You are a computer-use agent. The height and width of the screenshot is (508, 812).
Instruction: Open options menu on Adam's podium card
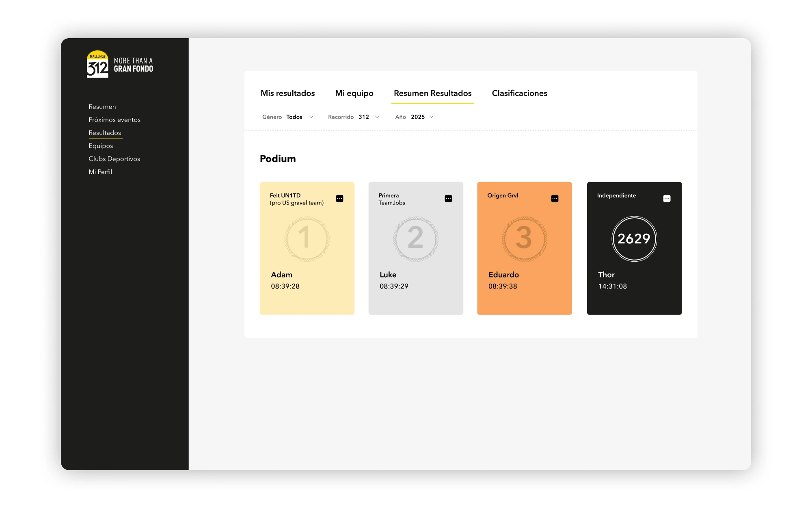click(340, 199)
